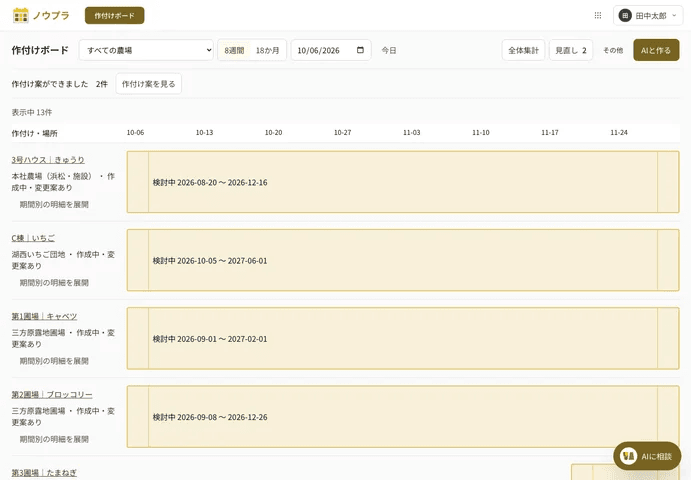Click the AIと作る button
This screenshot has height=480, width=691.
pyautogui.click(x=656, y=50)
